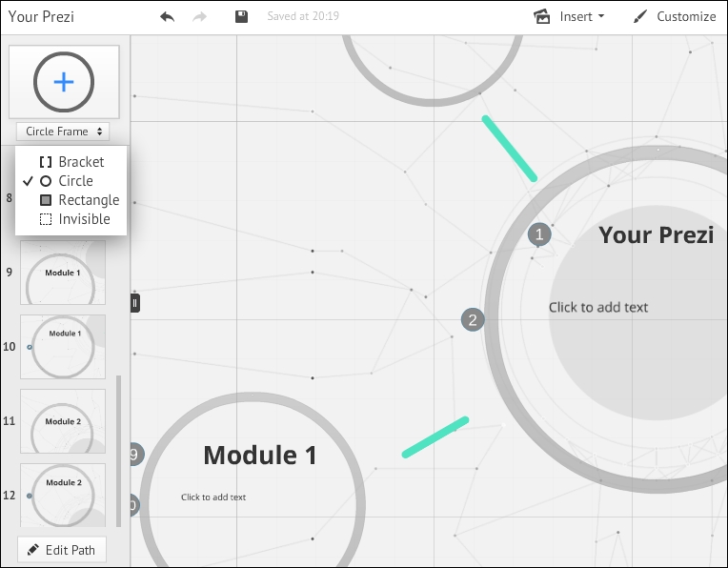Click the blue dot on thumbnail 12
This screenshot has height=568, width=728.
click(30, 496)
